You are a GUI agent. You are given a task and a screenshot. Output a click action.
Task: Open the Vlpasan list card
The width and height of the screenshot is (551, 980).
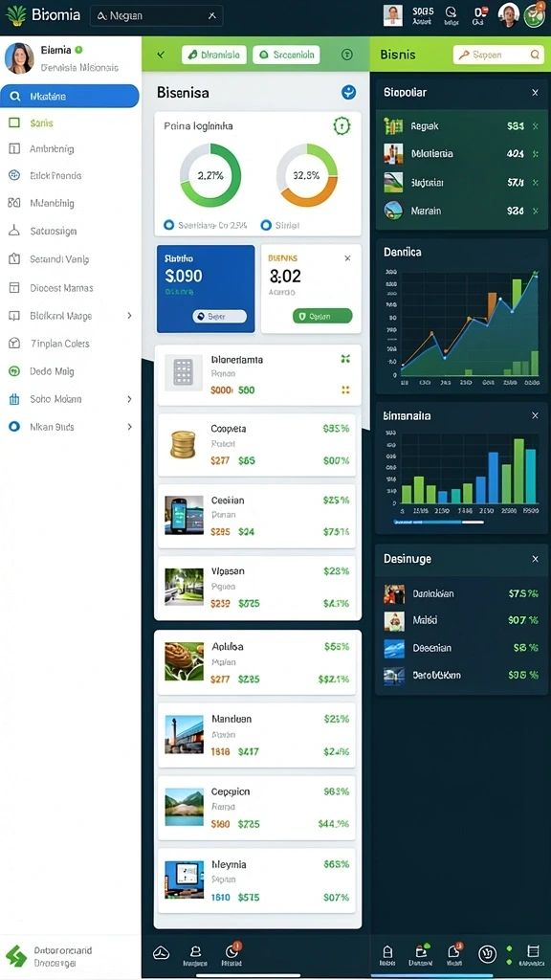tap(256, 587)
